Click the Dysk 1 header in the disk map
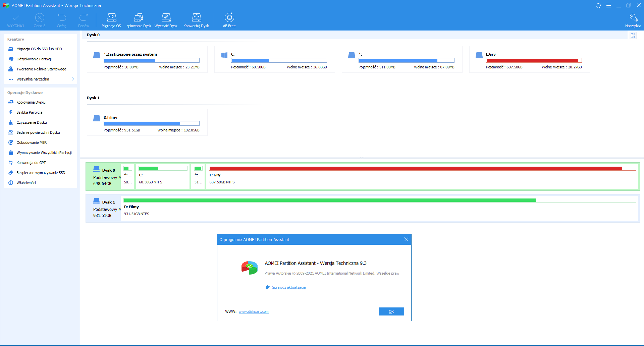 [x=103, y=209]
